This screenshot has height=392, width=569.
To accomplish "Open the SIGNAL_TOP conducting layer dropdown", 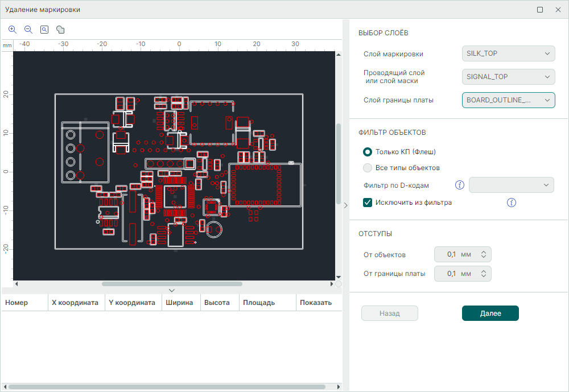I will [x=508, y=76].
